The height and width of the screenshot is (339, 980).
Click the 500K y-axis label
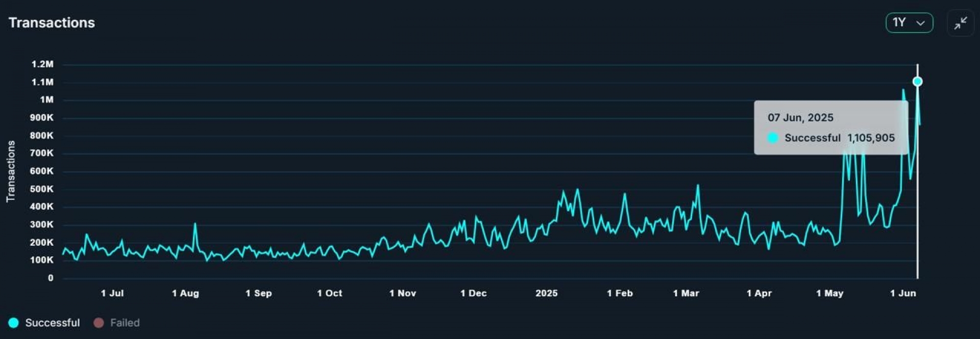(x=41, y=189)
